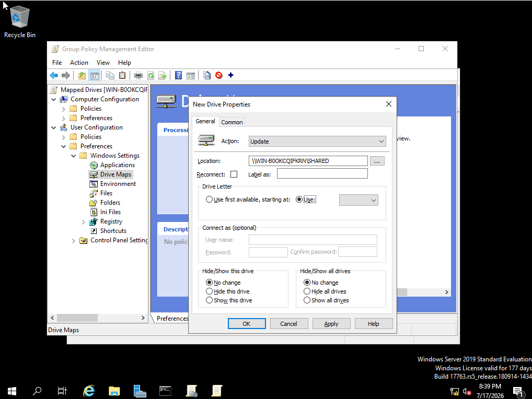The image size is (532, 399).
Task: Select the Shortcuts node in the tree
Action: [113, 231]
